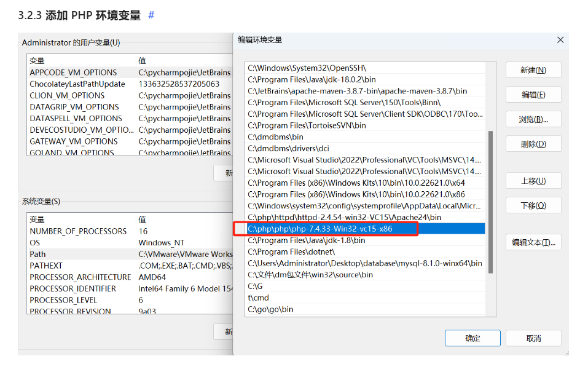Image resolution: width=588 pixels, height=372 pixels.
Task: Select the Path system variable row
Action: tap(130, 254)
